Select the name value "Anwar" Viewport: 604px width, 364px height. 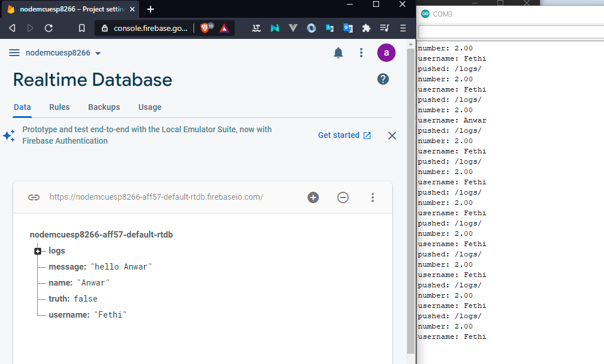[x=93, y=283]
